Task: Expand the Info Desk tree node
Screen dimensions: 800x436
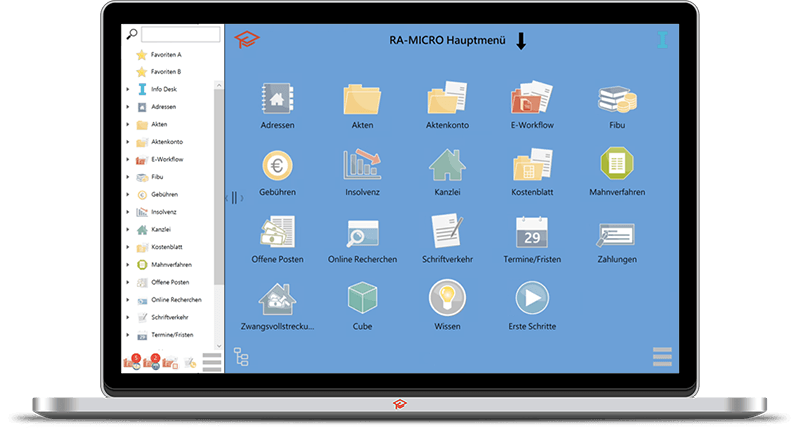Action: tap(128, 89)
